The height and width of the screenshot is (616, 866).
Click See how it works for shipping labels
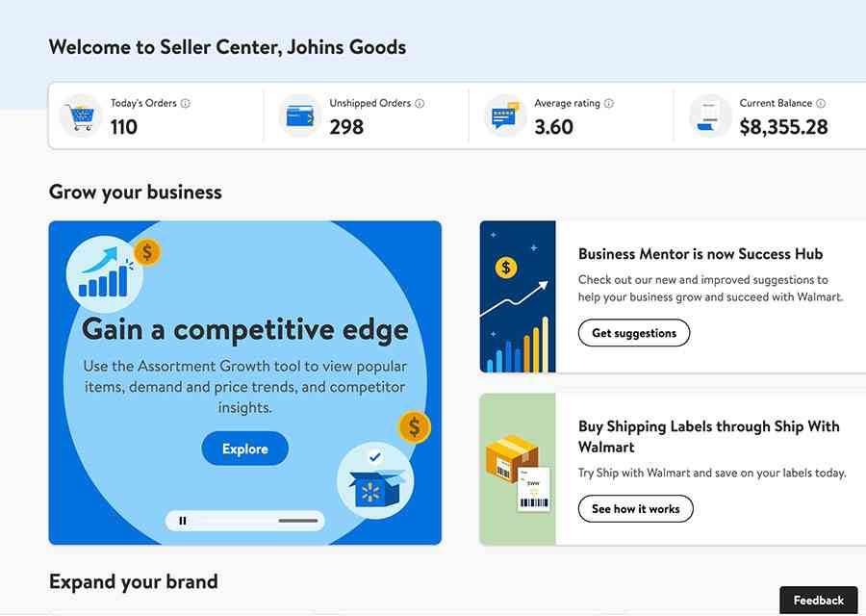coord(635,509)
